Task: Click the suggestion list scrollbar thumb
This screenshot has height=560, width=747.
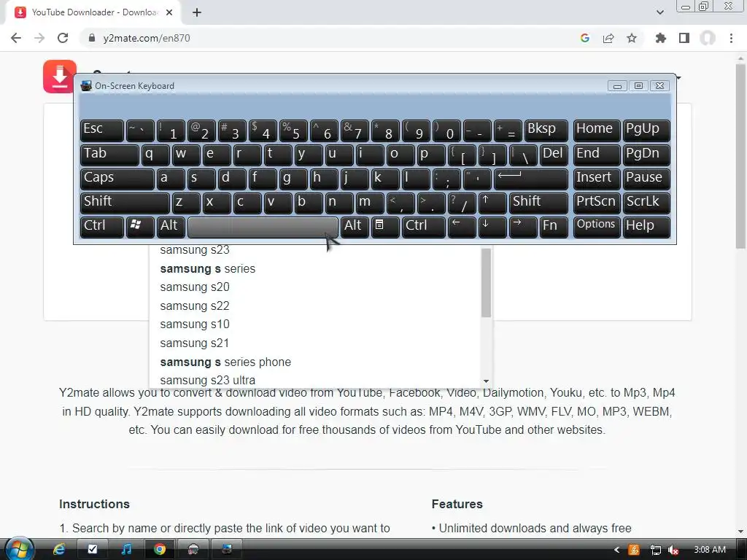Action: point(486,283)
